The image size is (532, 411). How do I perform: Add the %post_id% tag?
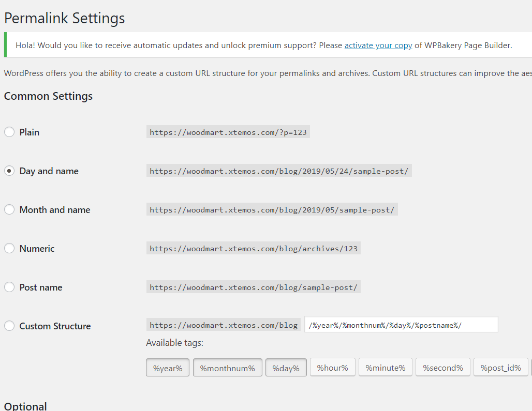point(501,368)
